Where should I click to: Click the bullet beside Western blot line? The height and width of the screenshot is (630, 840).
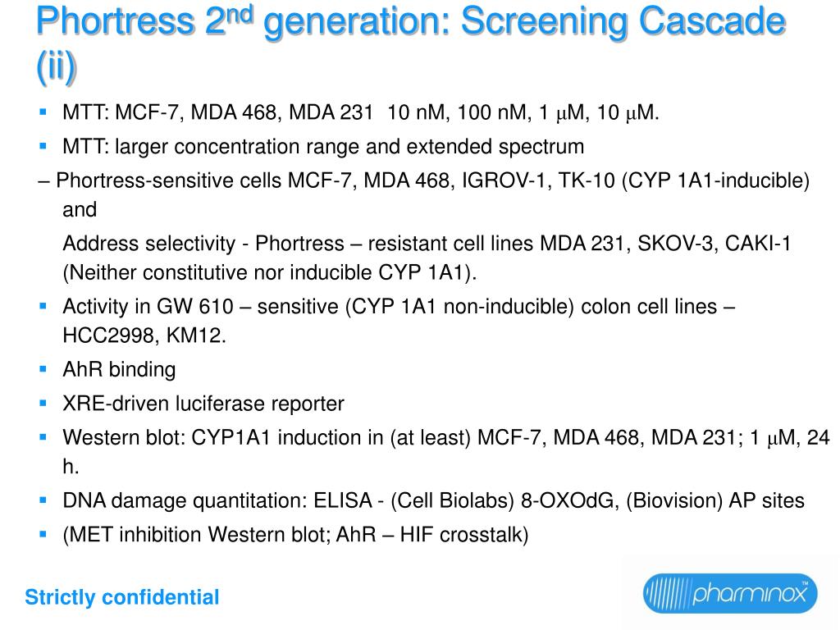[43, 437]
